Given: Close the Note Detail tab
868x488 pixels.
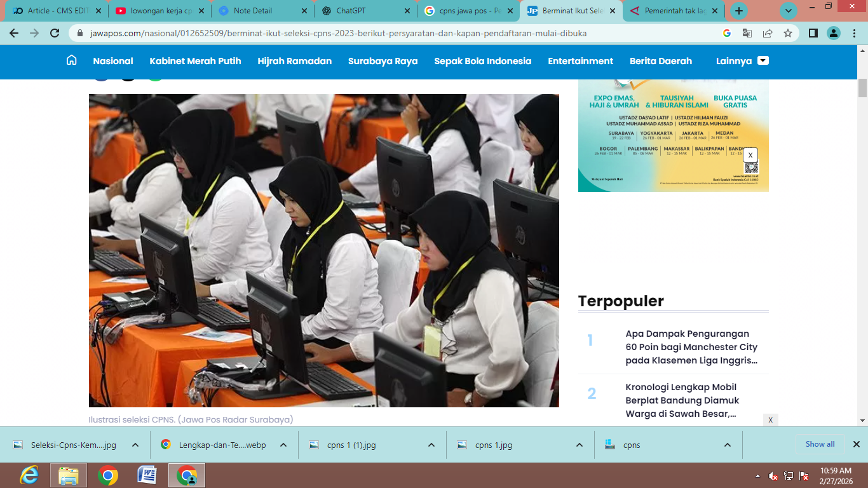Looking at the screenshot, I should pyautogui.click(x=303, y=11).
